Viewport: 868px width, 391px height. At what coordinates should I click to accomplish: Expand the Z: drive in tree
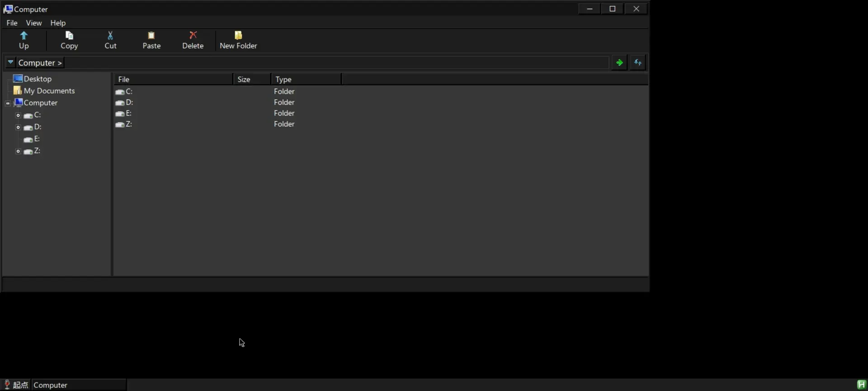[x=18, y=151]
